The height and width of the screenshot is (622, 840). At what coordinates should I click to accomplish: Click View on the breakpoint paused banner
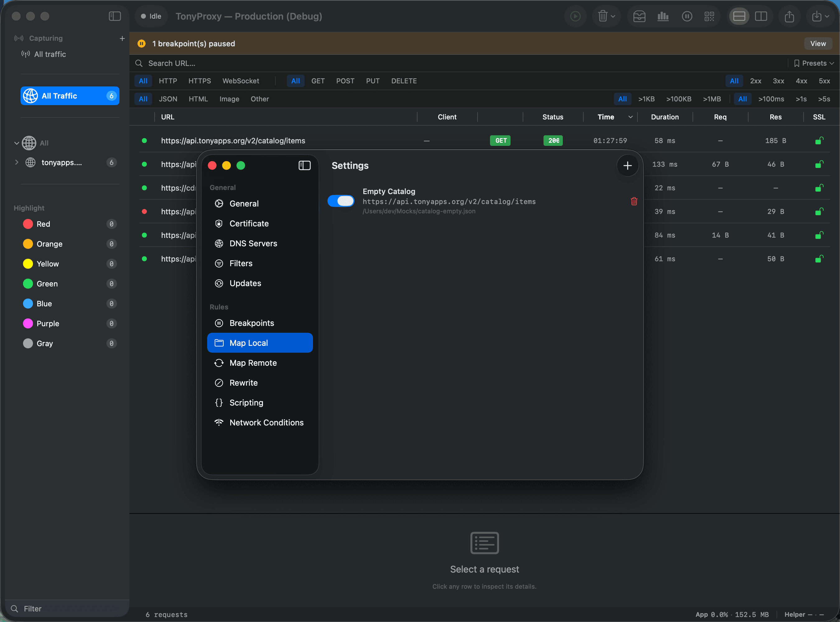pos(818,43)
